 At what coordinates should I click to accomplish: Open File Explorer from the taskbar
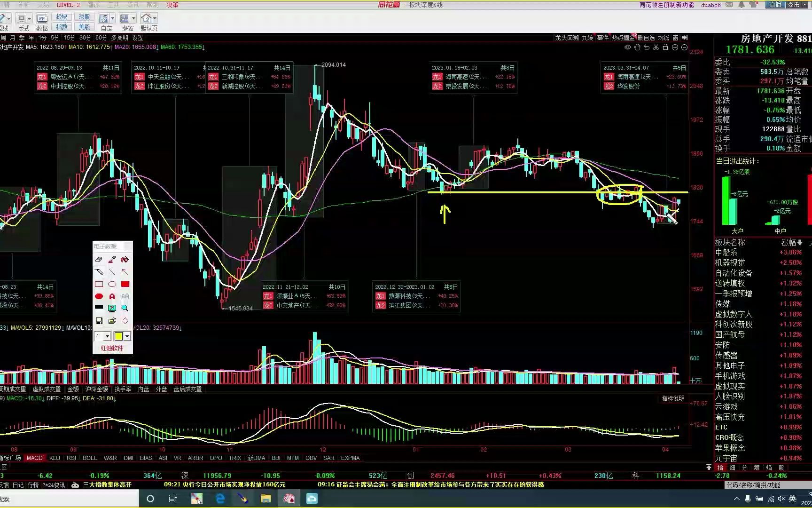(266, 499)
